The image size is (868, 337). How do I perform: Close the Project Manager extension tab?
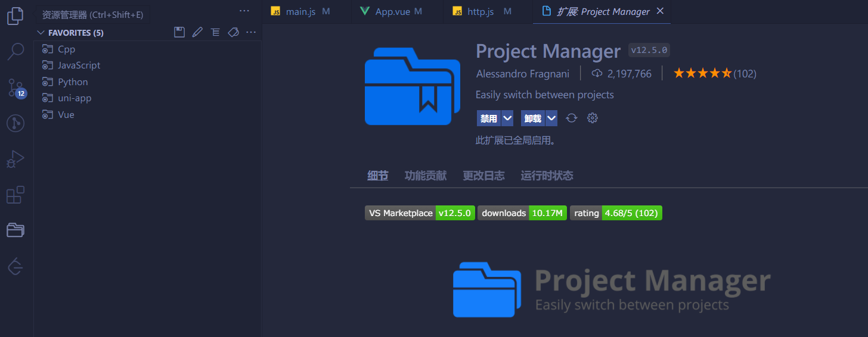[x=659, y=11]
